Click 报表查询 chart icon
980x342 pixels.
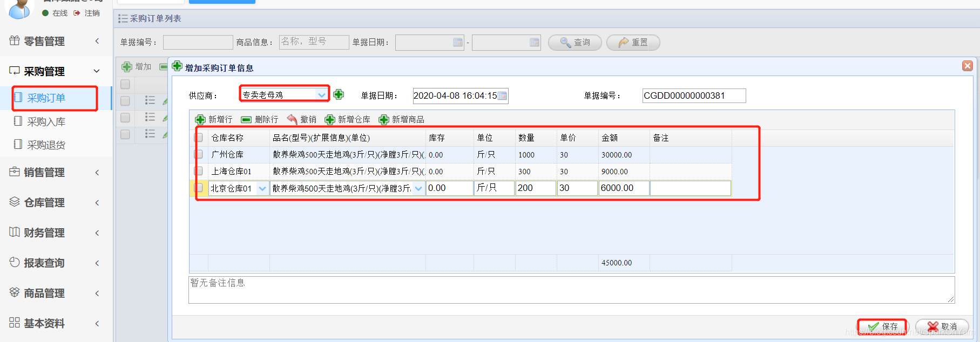click(x=15, y=262)
